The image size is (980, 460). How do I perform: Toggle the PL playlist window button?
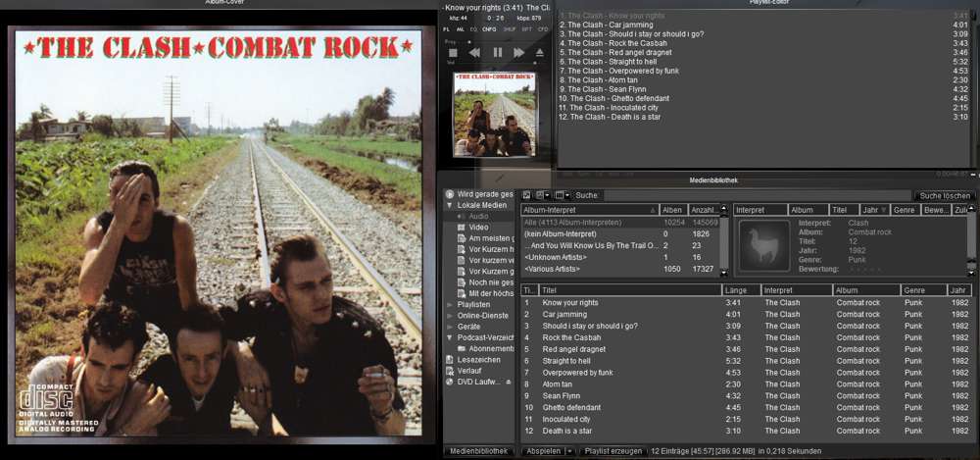point(447,30)
